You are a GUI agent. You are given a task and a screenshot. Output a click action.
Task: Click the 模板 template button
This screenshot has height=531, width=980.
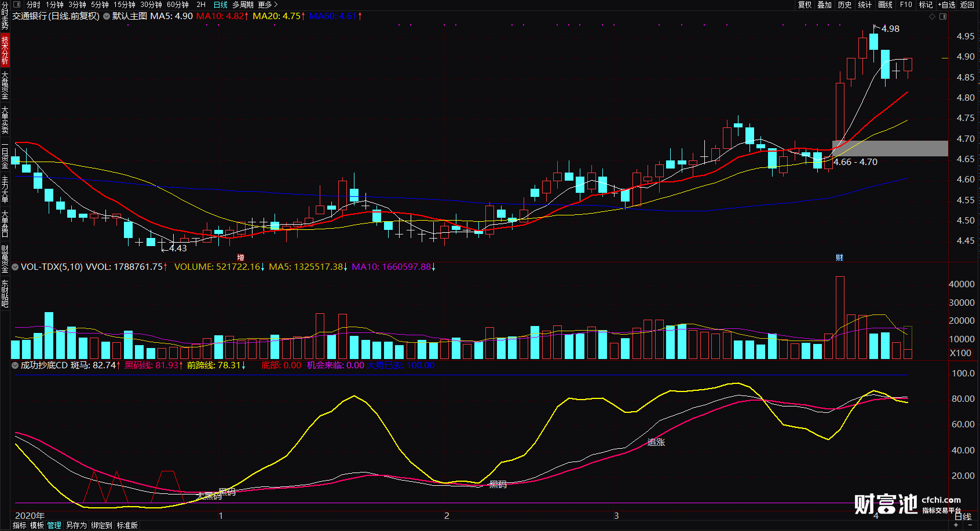pos(37,526)
